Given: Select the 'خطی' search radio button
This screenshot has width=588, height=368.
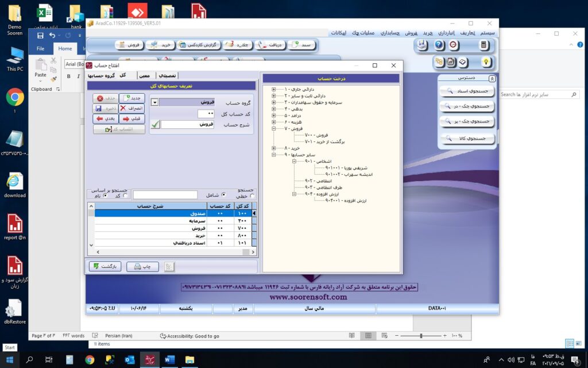Looking at the screenshot, I should tap(253, 195).
